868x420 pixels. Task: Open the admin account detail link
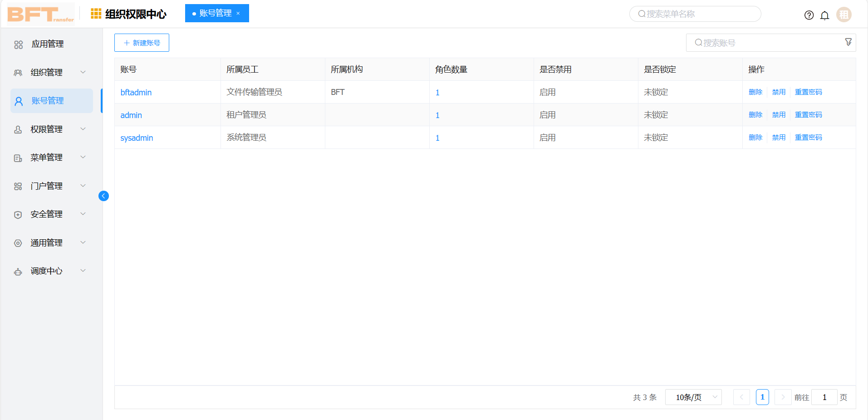131,115
